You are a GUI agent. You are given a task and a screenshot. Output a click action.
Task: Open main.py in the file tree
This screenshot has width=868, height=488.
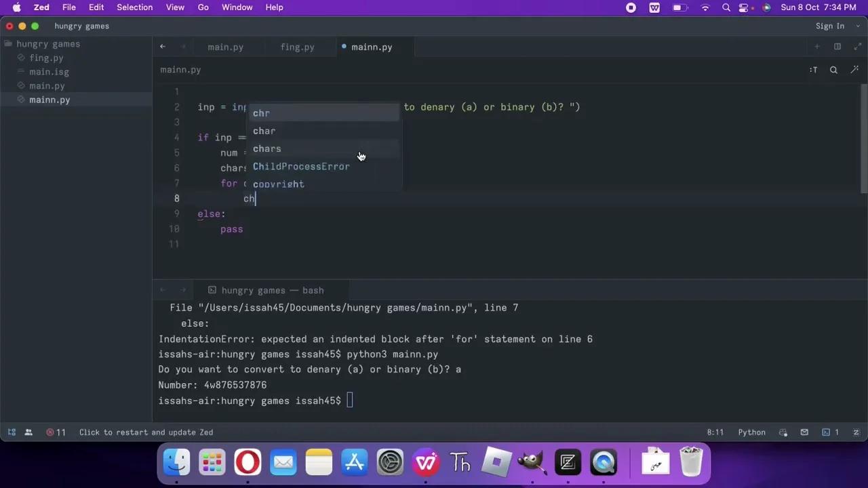[x=47, y=86]
